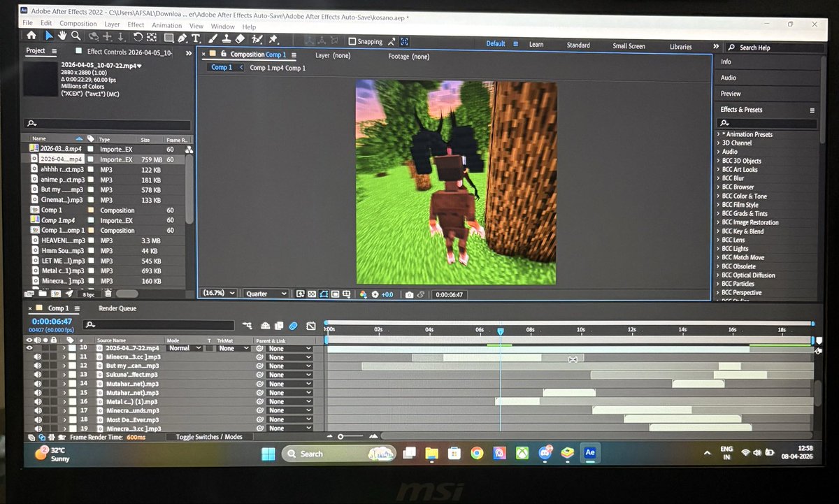Select the Hand tool
This screenshot has height=504, width=839.
click(x=62, y=36)
